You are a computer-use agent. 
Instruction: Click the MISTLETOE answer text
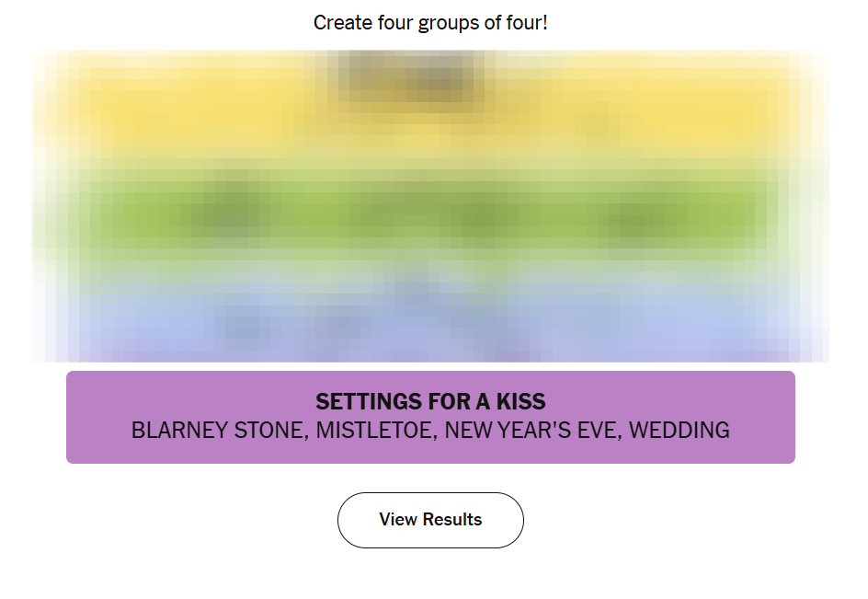tap(375, 430)
